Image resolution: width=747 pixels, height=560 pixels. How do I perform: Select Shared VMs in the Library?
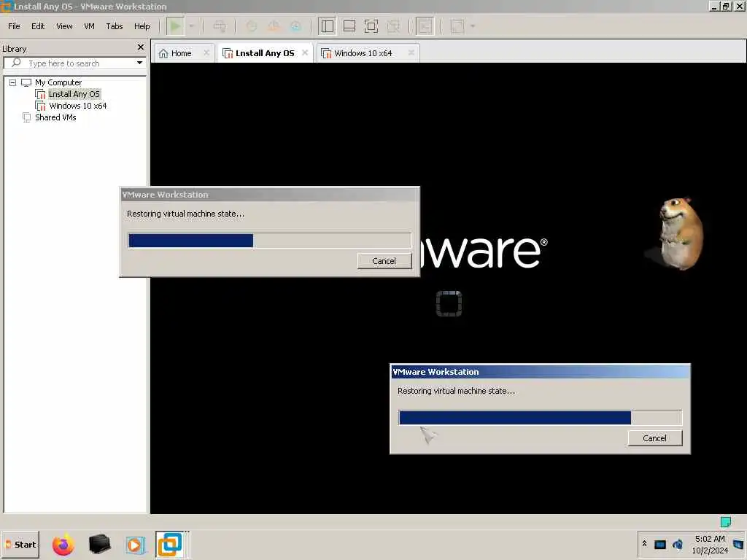(55, 117)
